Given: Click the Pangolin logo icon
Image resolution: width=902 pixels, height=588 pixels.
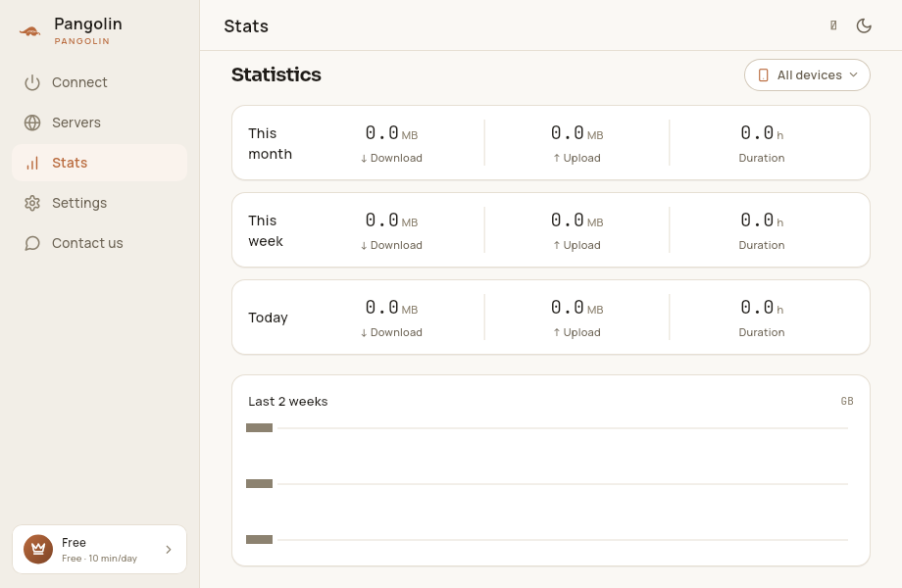Looking at the screenshot, I should pyautogui.click(x=30, y=31).
